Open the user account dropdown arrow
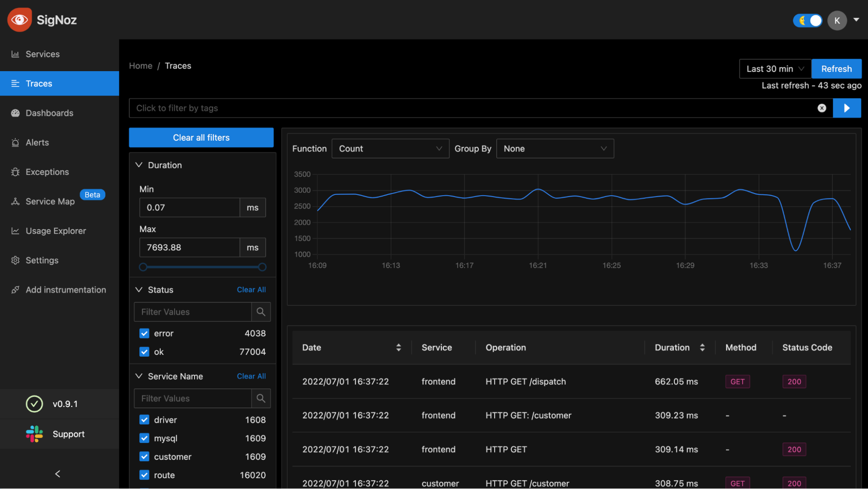This screenshot has height=489, width=868. click(856, 20)
